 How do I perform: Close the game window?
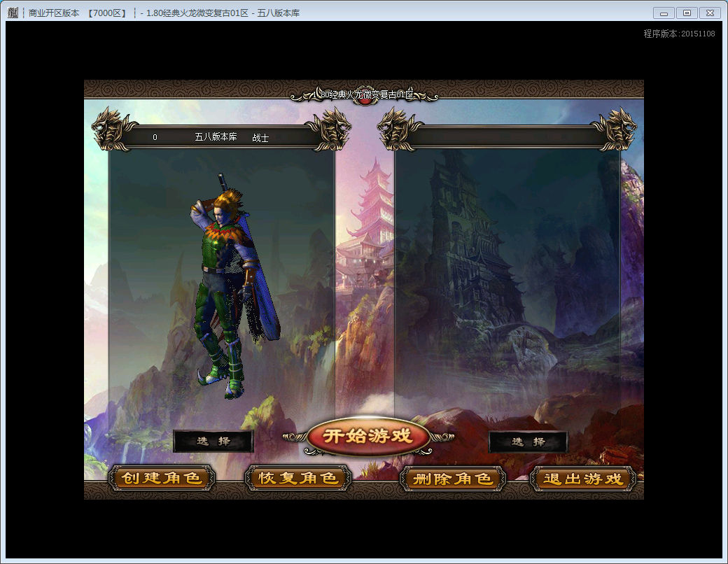click(x=710, y=13)
